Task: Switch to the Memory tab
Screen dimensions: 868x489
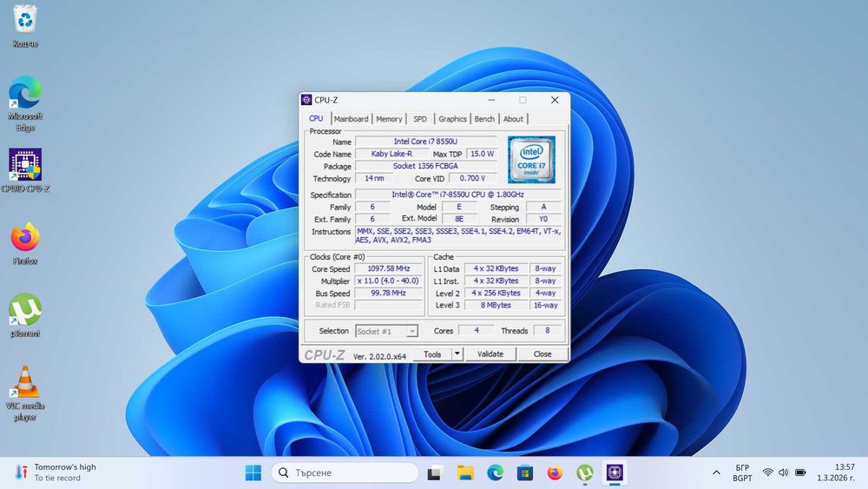Action: pyautogui.click(x=389, y=119)
